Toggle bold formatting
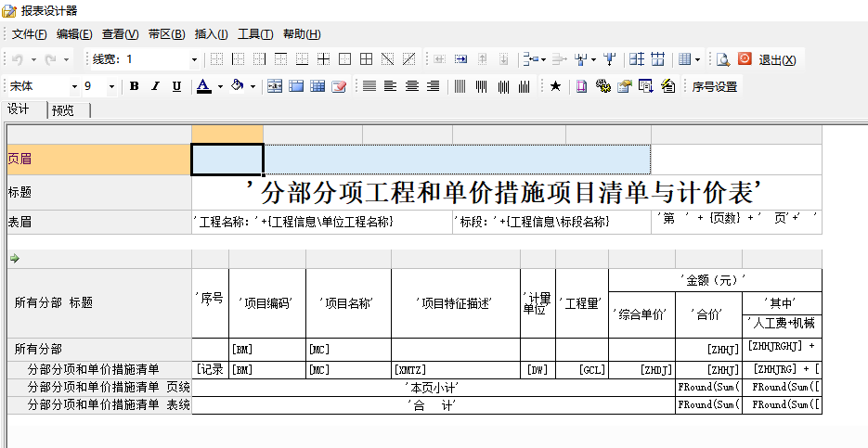868x448 pixels. 134,86
